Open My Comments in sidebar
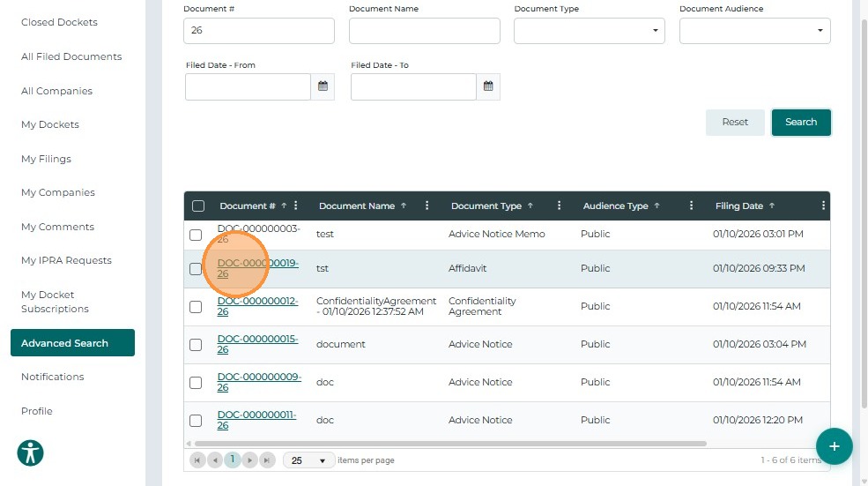Screen dimensions: 868x486 point(57,227)
